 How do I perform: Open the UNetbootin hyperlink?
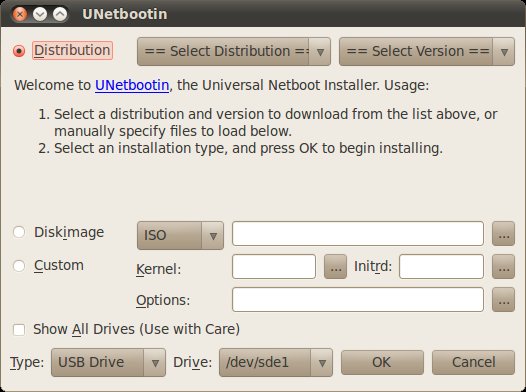132,85
